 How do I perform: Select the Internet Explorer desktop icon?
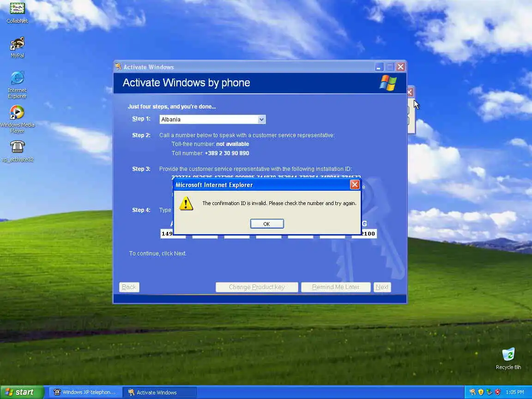tap(17, 85)
